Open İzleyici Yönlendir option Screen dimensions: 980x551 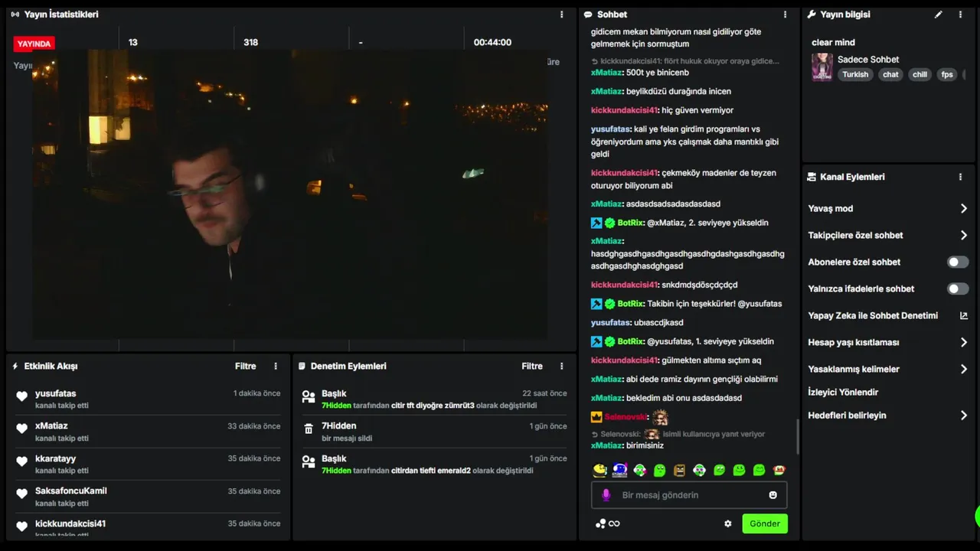click(843, 392)
